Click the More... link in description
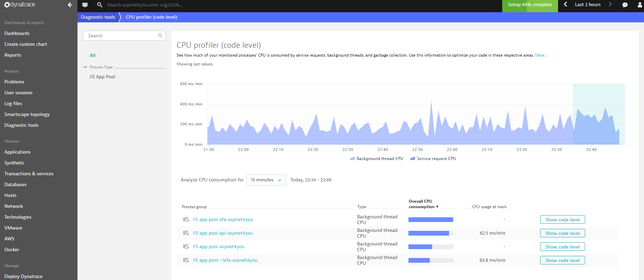 (541, 55)
